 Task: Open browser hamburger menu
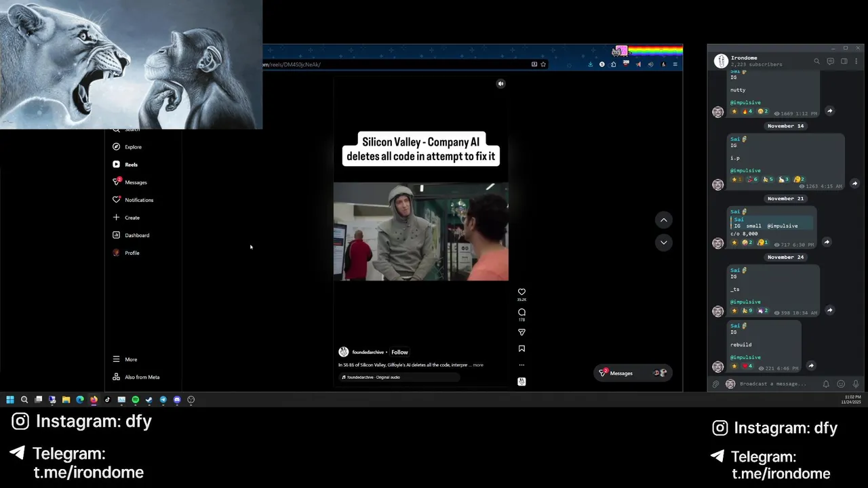pos(675,64)
